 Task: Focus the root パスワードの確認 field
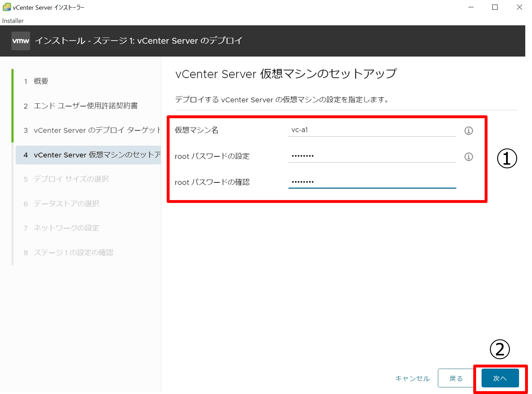[x=372, y=182]
